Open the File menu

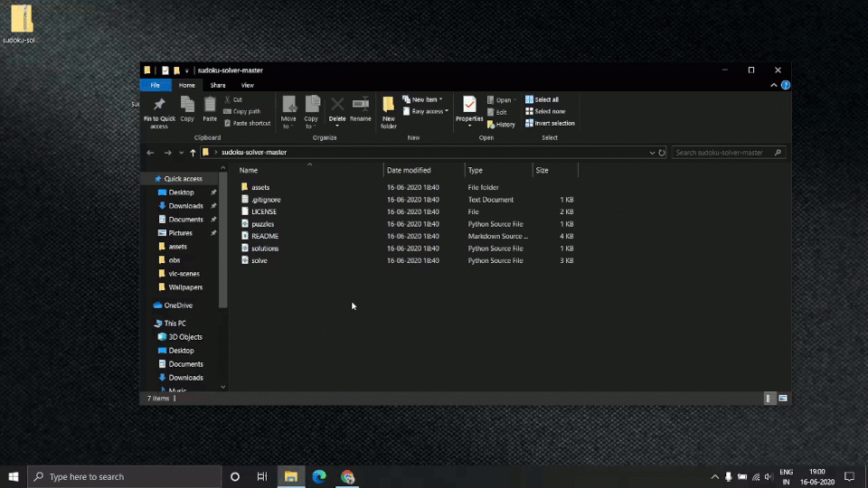pos(156,85)
